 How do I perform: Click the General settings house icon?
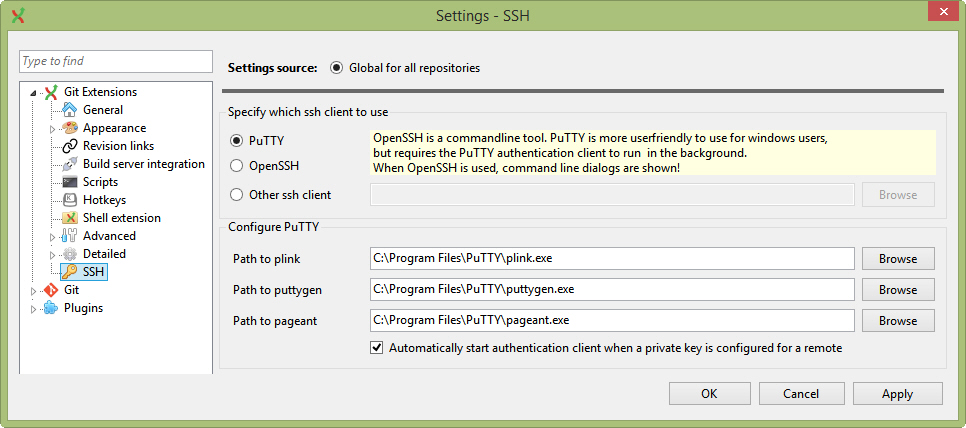pyautogui.click(x=70, y=110)
